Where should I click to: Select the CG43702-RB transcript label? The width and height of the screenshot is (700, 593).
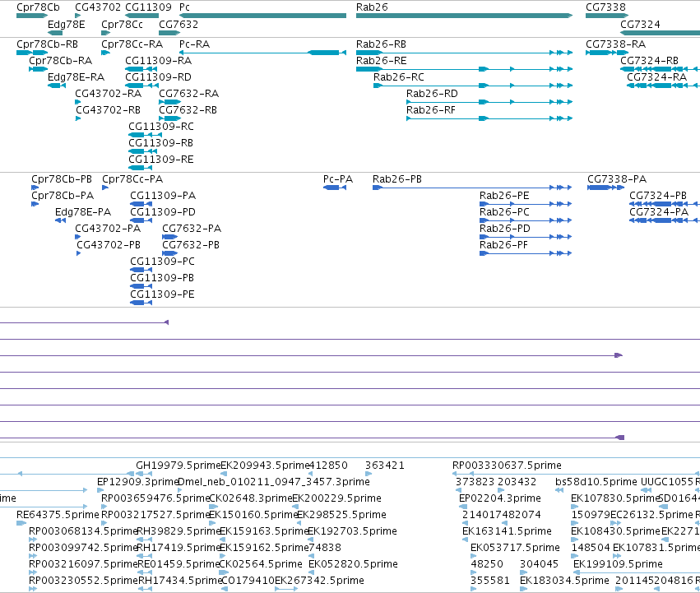coord(108,110)
